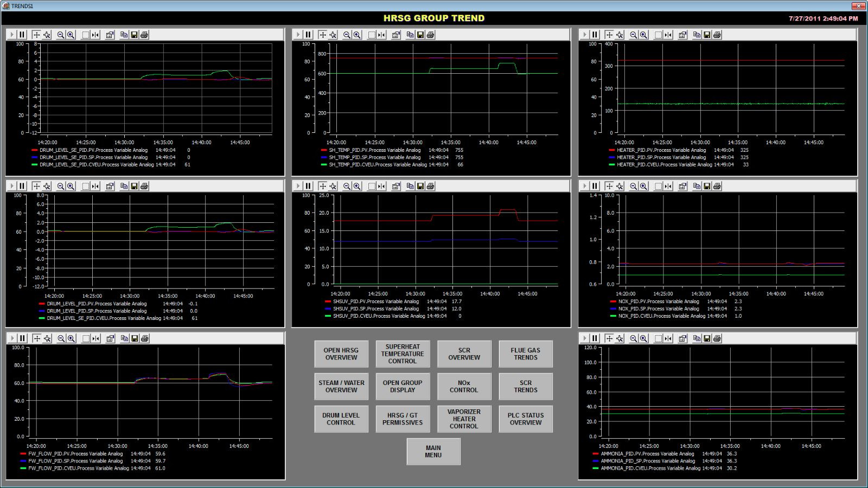Copy the AMMONIA_PID trend to clipboard

coord(697,338)
